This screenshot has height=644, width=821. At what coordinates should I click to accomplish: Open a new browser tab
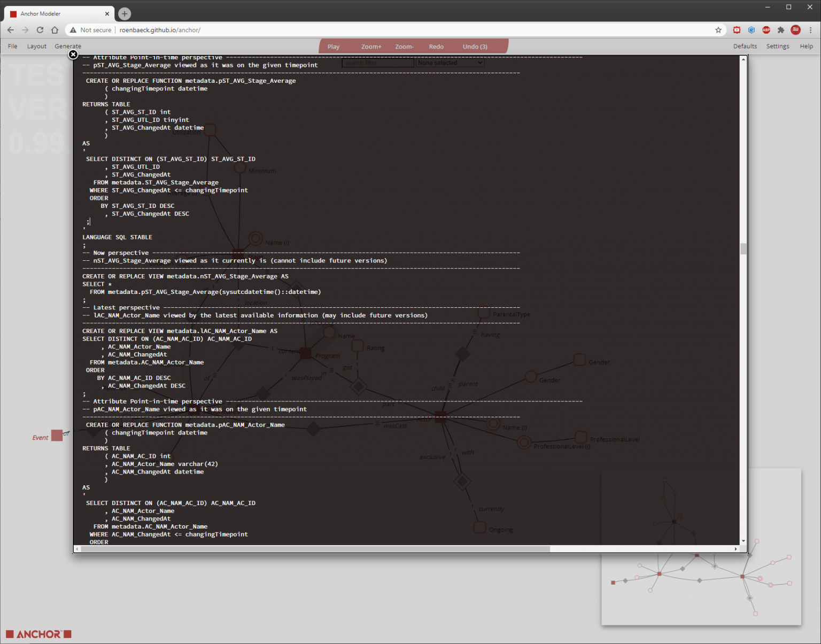(x=125, y=14)
